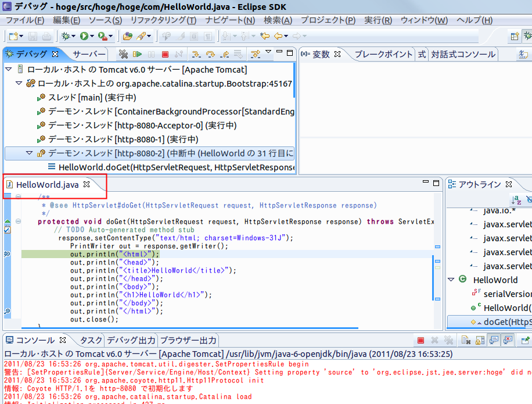The image size is (532, 404).
Task: Switch to the サーバー tab
Action: point(89,54)
